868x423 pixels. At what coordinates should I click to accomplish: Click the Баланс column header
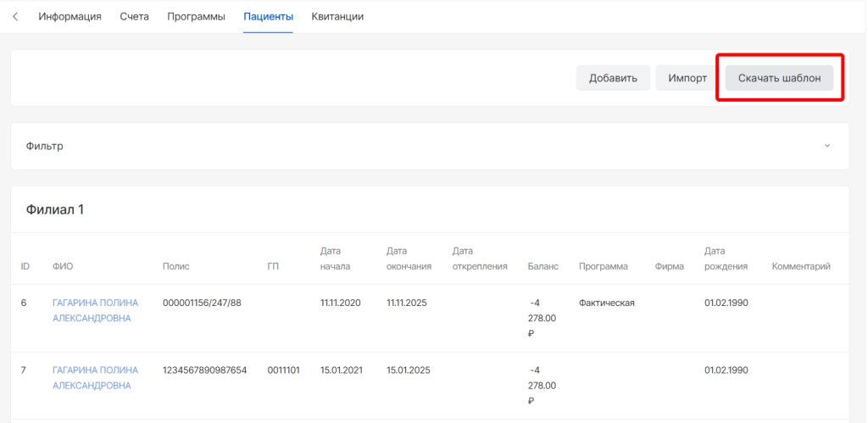point(542,266)
